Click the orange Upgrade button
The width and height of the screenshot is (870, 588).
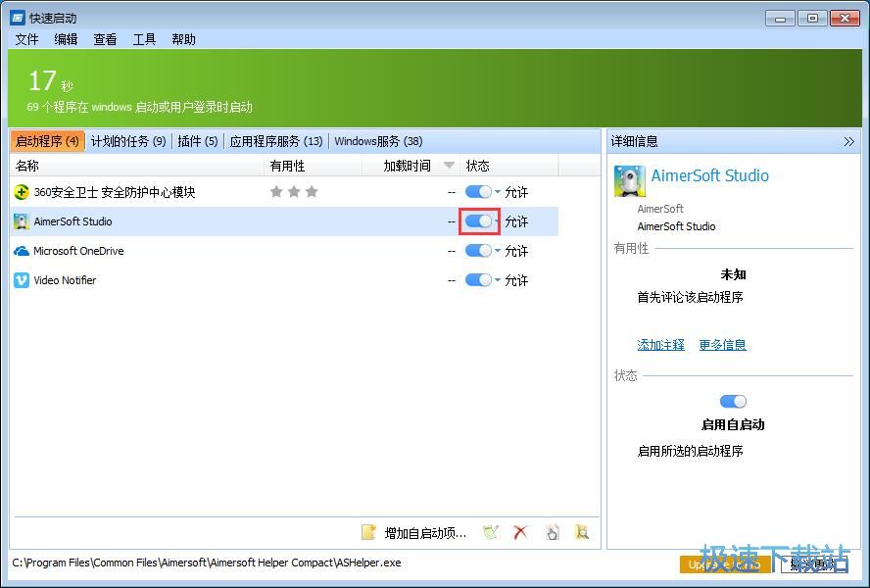[724, 564]
